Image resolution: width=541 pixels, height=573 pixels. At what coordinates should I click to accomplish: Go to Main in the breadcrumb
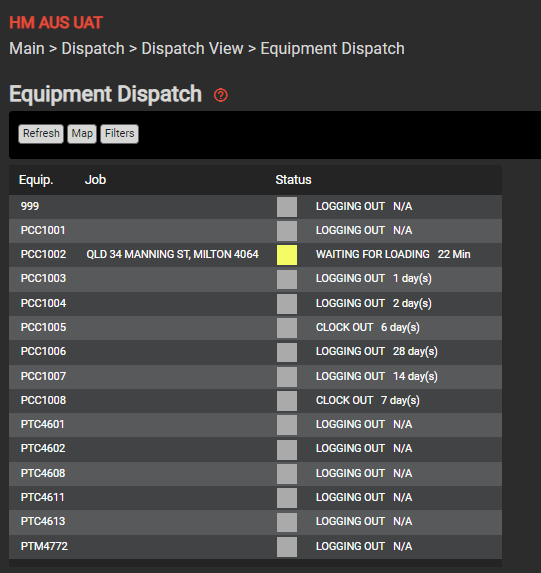point(27,49)
